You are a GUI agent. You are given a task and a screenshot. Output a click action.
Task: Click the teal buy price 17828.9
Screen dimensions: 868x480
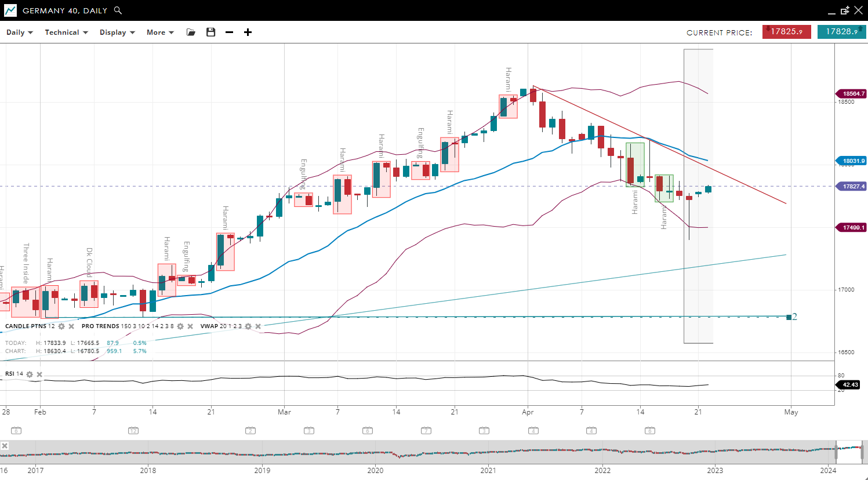841,32
